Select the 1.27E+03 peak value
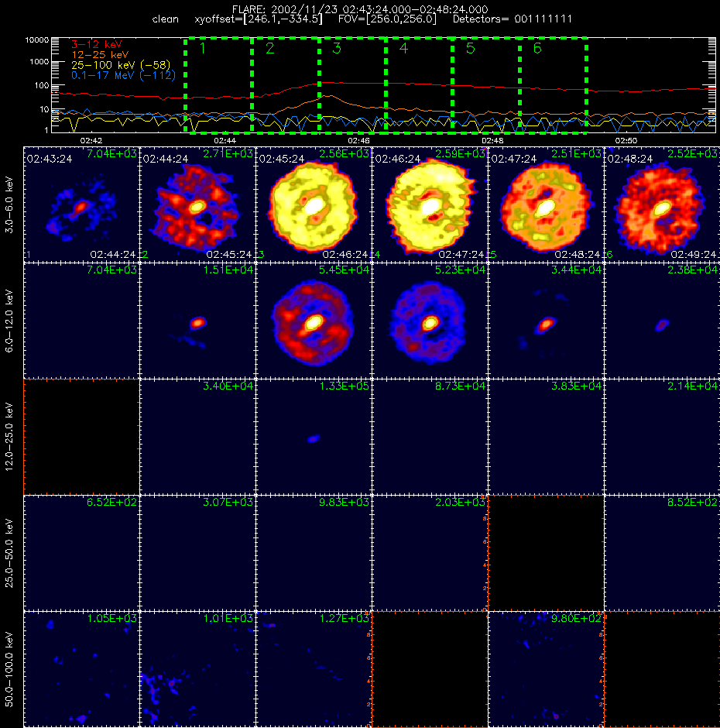720x728 pixels. pyautogui.click(x=344, y=618)
